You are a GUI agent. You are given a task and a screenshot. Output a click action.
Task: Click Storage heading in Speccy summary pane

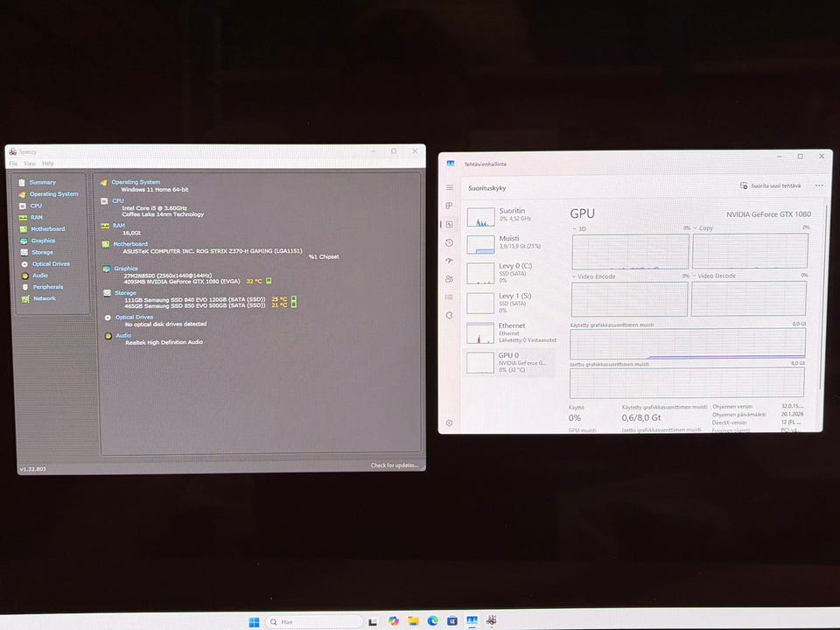[x=125, y=293]
